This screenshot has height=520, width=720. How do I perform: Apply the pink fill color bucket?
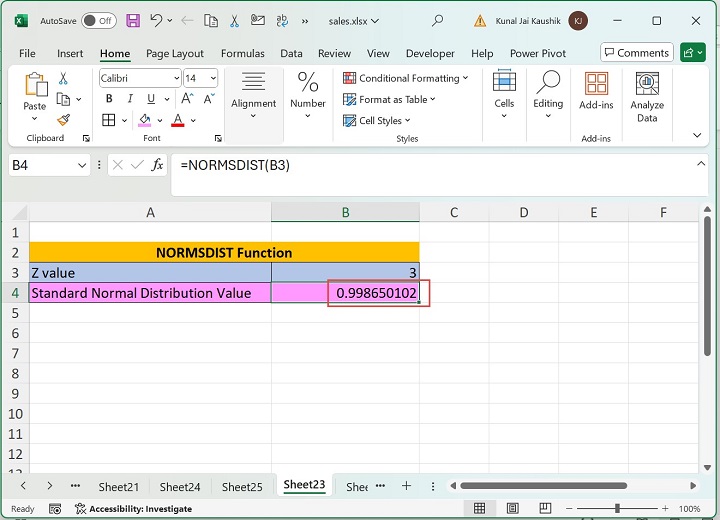pos(145,120)
